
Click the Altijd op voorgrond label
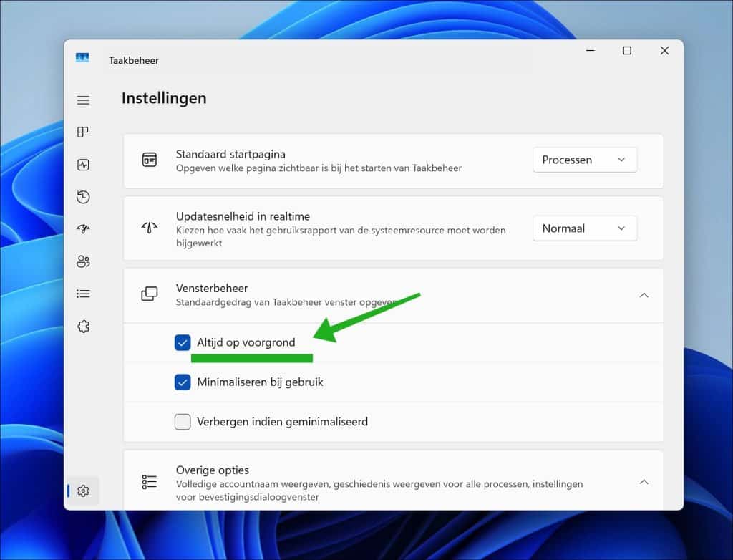click(246, 342)
